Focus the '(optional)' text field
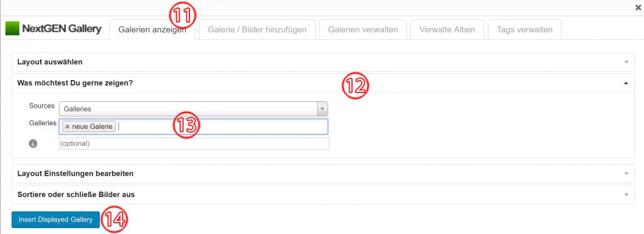Image resolution: width=644 pixels, height=234 pixels. coord(194,143)
